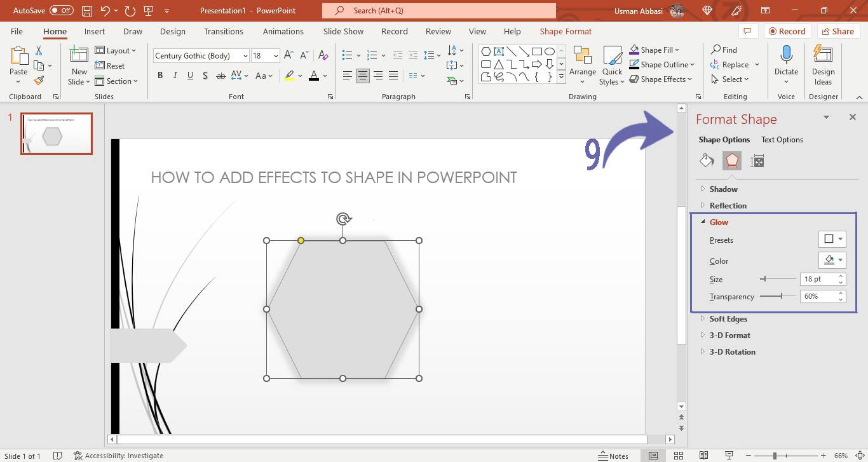
Task: Click the Search box
Action: tap(438, 11)
